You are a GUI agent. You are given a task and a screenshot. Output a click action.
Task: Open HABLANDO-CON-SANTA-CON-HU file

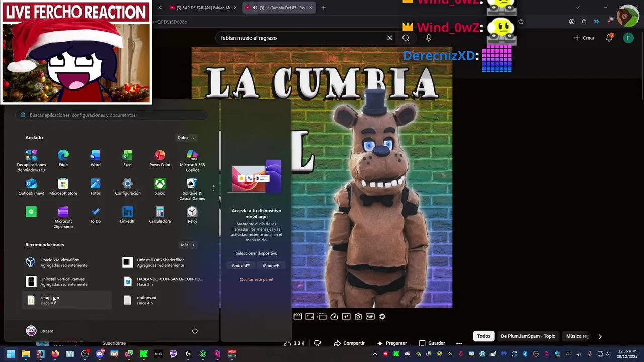(164, 281)
